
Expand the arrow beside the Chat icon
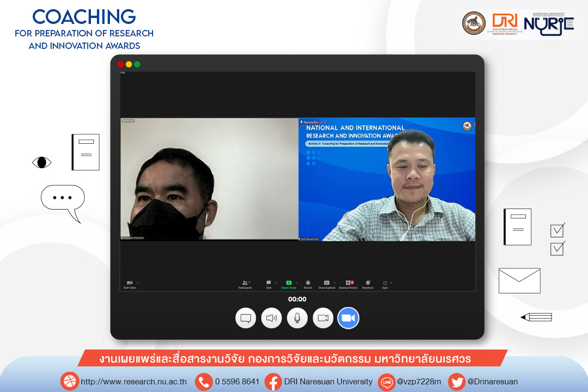click(x=275, y=283)
